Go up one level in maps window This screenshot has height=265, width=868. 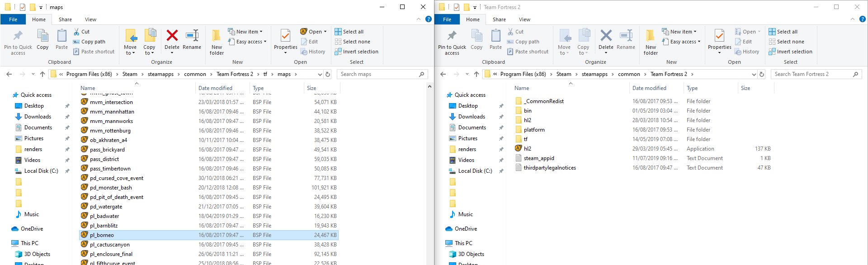tap(42, 74)
